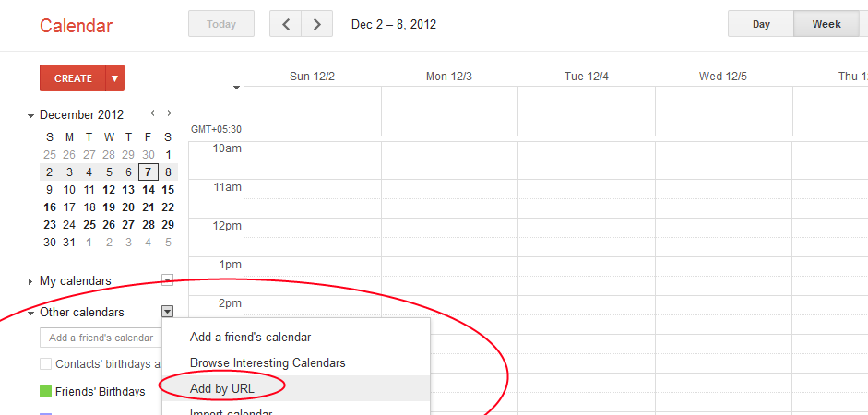The height and width of the screenshot is (415, 868).
Task: Open the Other calendars options dropdown
Action: click(167, 312)
